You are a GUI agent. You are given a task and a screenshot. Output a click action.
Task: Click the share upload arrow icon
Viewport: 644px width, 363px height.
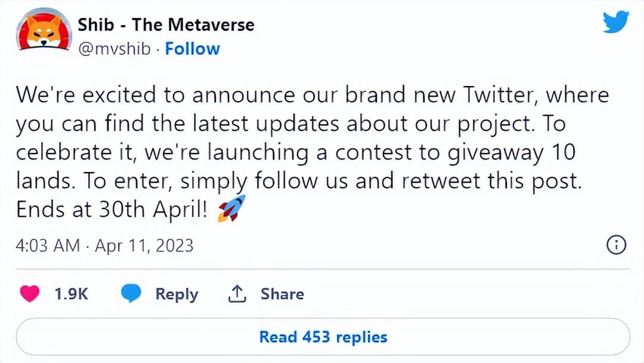click(x=237, y=294)
